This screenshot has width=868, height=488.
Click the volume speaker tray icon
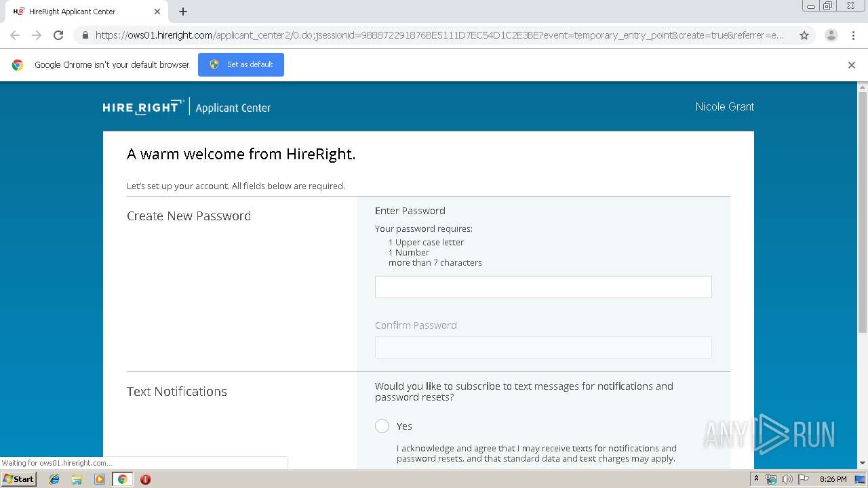[787, 479]
